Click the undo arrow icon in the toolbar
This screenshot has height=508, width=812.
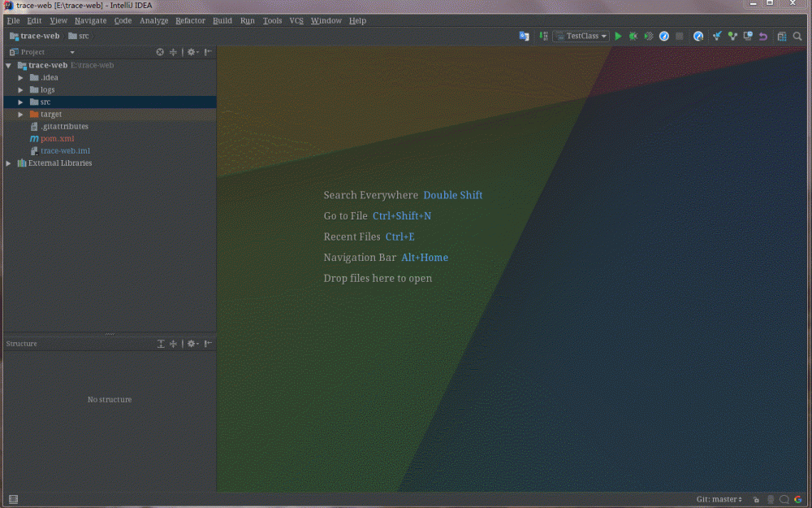tap(764, 36)
